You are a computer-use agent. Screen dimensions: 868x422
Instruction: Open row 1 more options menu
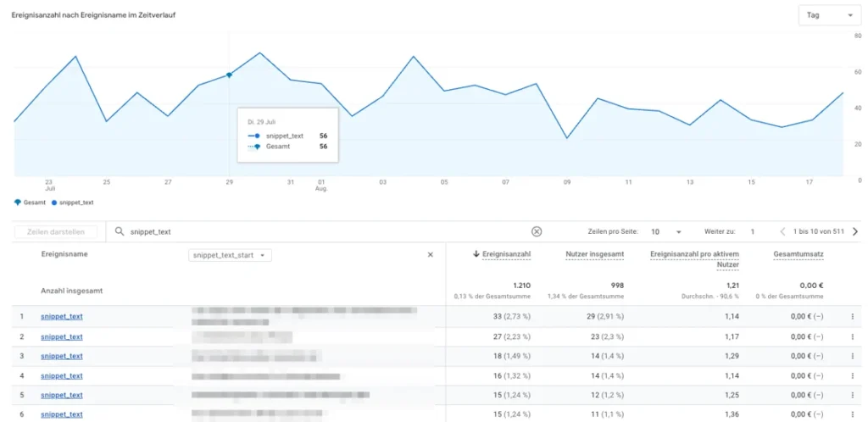tap(852, 317)
